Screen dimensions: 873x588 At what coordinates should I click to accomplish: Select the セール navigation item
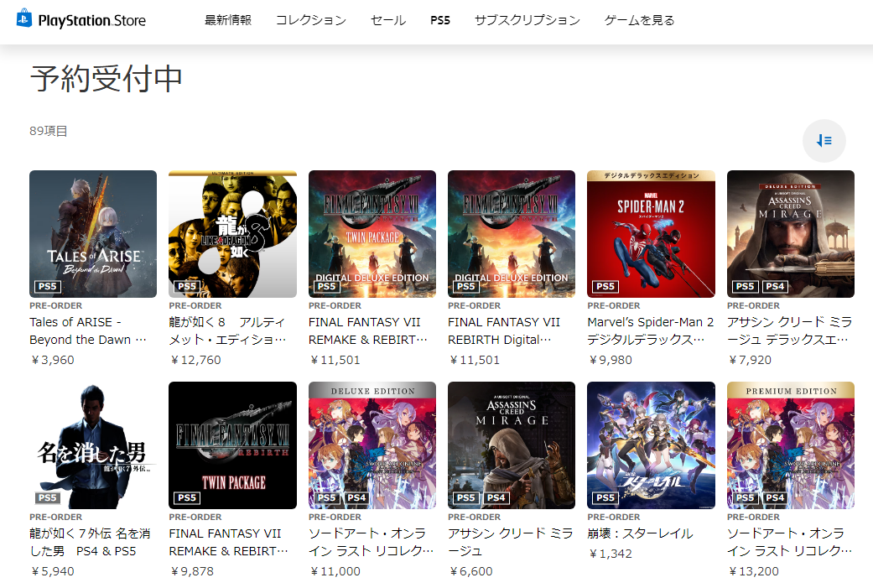coord(388,20)
